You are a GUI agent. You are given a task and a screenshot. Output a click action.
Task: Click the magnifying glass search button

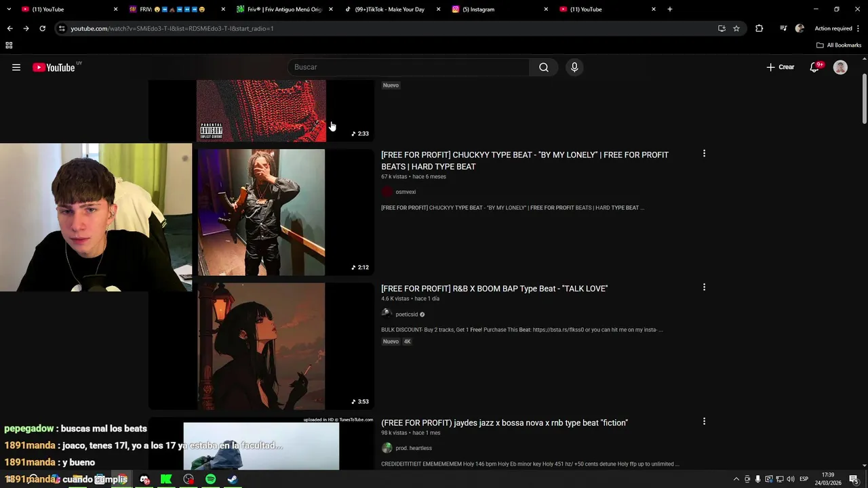544,67
